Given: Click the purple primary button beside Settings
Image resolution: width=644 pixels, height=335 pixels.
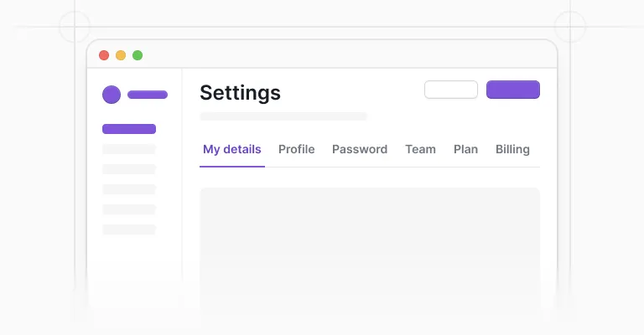Looking at the screenshot, I should tap(513, 90).
